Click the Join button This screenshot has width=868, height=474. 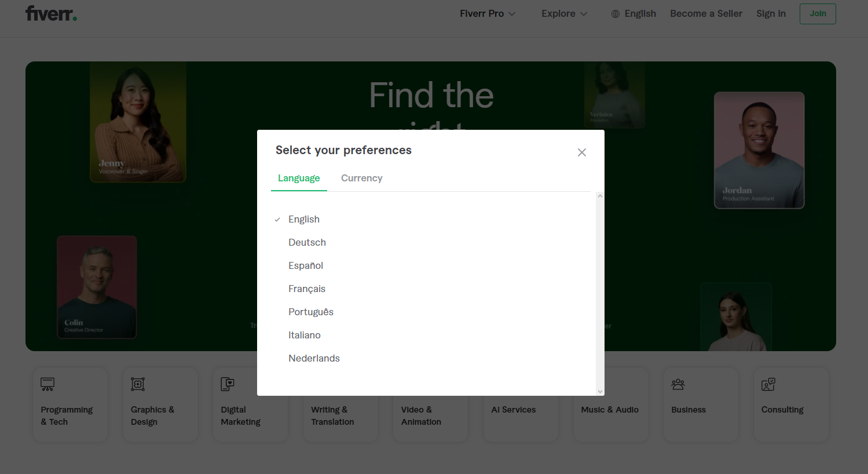pos(818,13)
